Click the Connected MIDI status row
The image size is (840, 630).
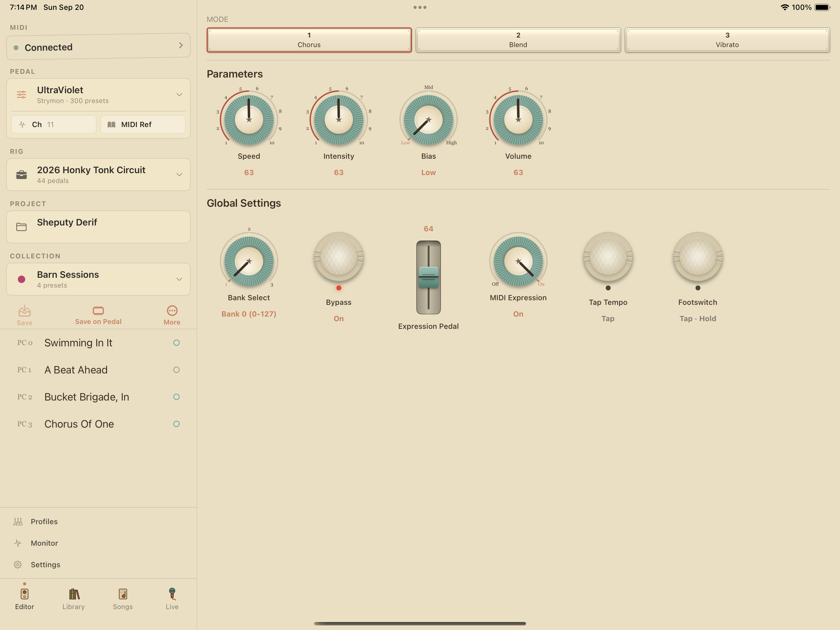tap(98, 46)
